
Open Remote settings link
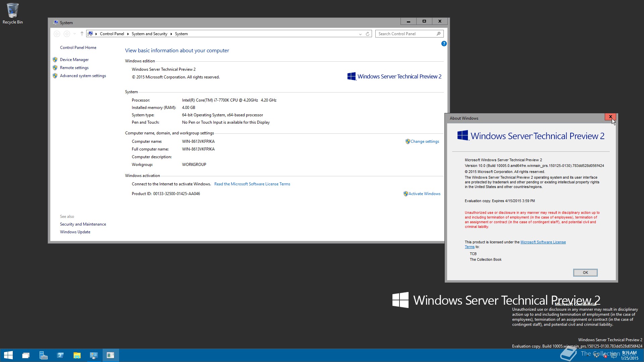coord(74,68)
